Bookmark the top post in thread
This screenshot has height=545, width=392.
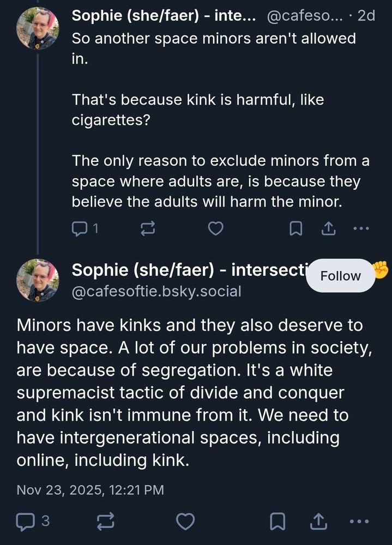point(295,229)
